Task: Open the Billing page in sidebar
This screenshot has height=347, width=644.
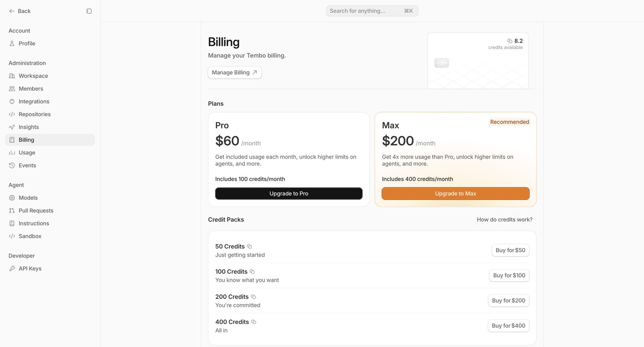Action: pyautogui.click(x=50, y=140)
